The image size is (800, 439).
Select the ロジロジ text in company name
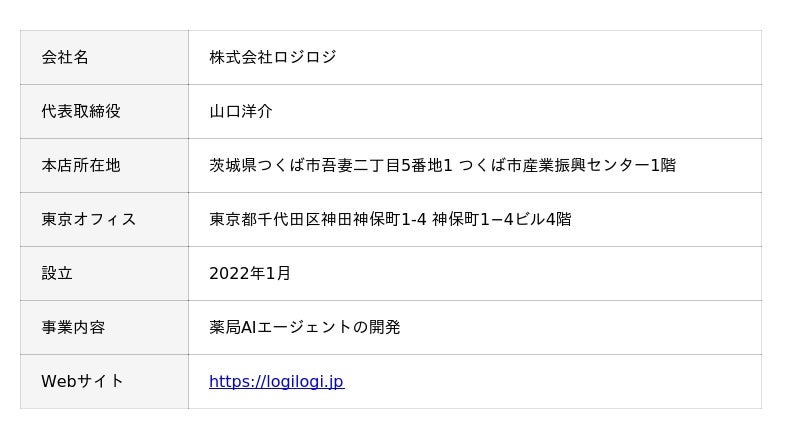click(304, 57)
